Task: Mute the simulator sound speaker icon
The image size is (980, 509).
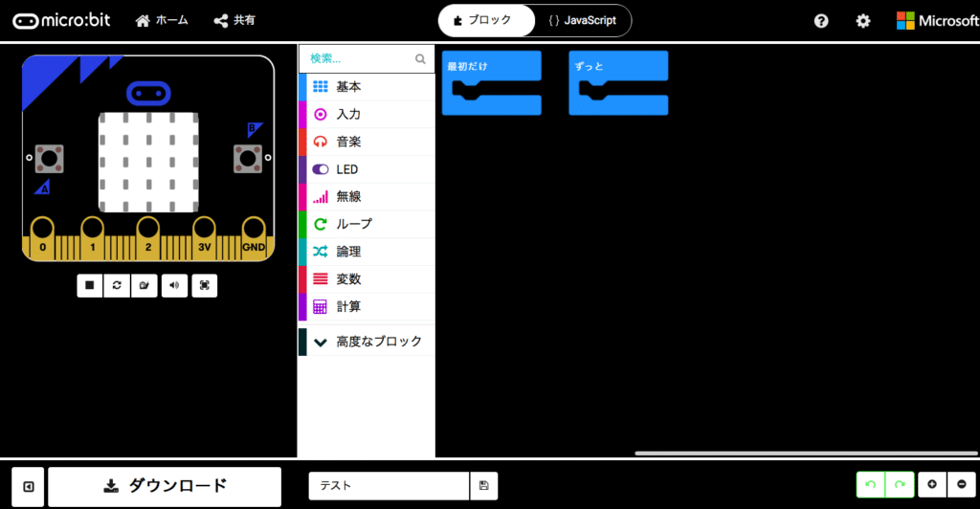Action: (174, 285)
